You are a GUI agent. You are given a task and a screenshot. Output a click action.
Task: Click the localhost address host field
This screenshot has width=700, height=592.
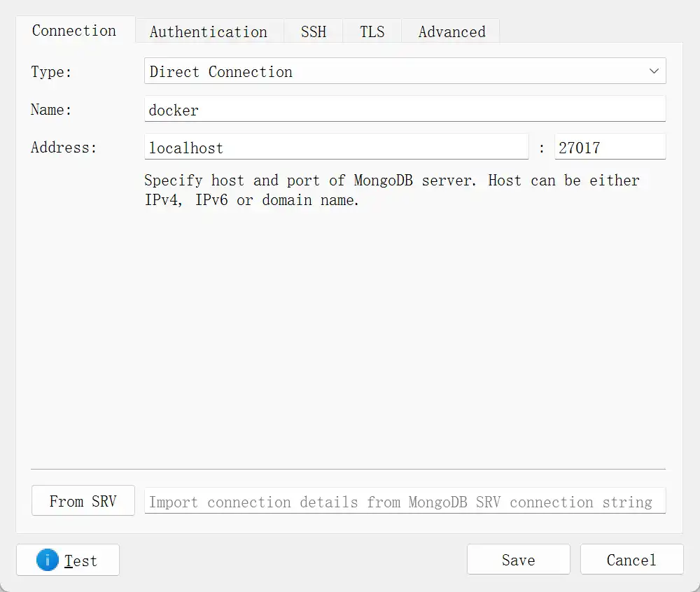[336, 148]
